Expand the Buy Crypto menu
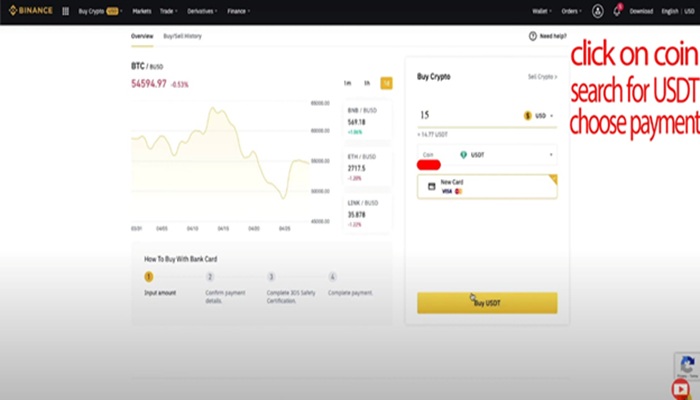 click(x=100, y=11)
